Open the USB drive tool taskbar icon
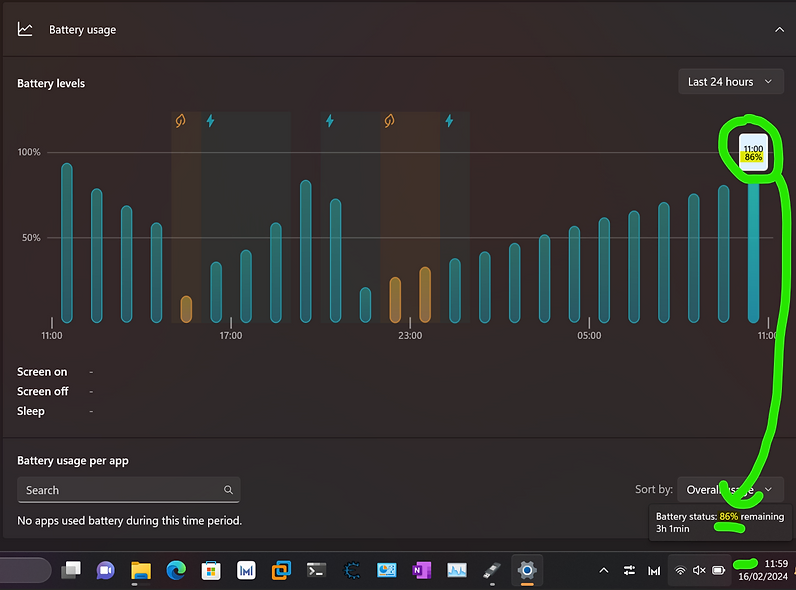This screenshot has width=796, height=590. tap(491, 570)
